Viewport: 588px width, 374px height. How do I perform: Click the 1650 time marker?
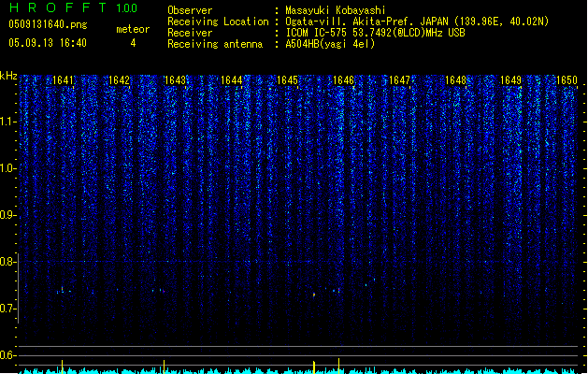point(566,79)
